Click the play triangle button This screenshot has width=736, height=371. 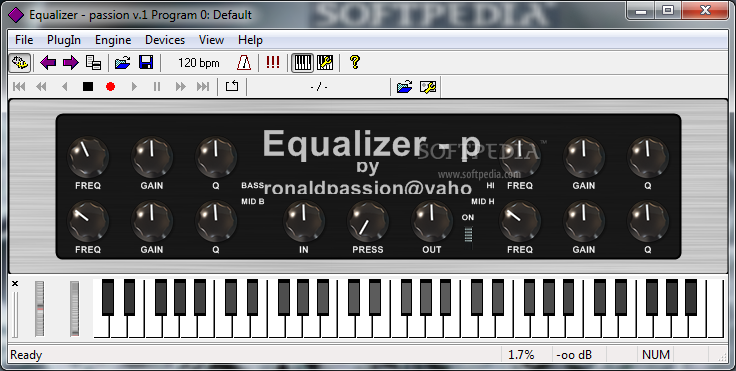[134, 86]
